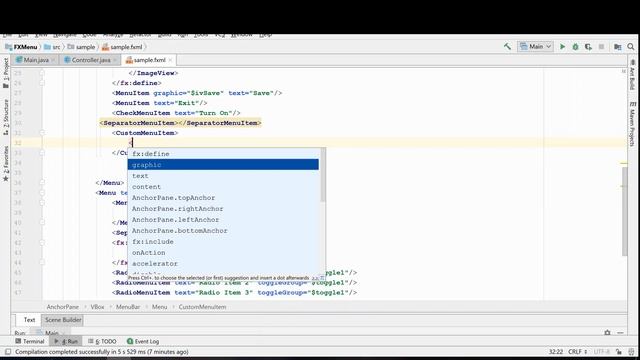
Task: Click MenuBar in the XML breadcrumb
Action: (128, 307)
